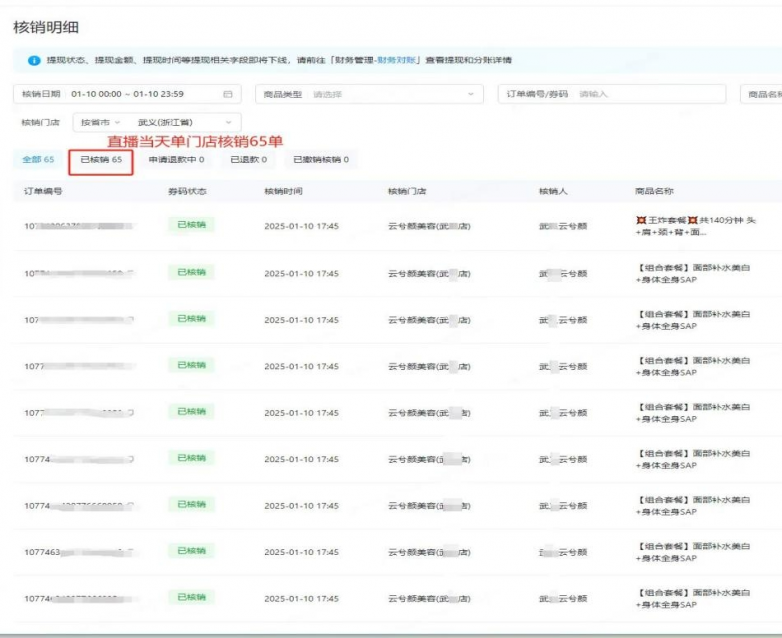Open the 申请退款中 0 tab
The width and height of the screenshot is (782, 638).
176,159
